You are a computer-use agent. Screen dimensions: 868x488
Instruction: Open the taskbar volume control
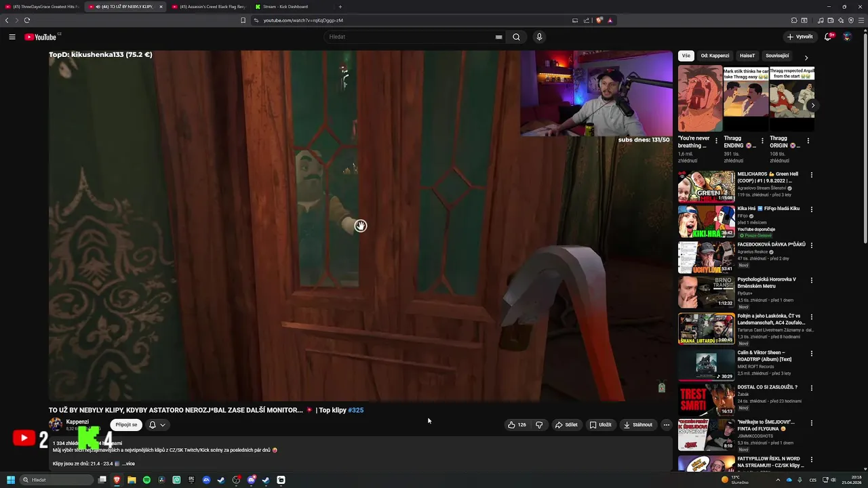coord(833,480)
